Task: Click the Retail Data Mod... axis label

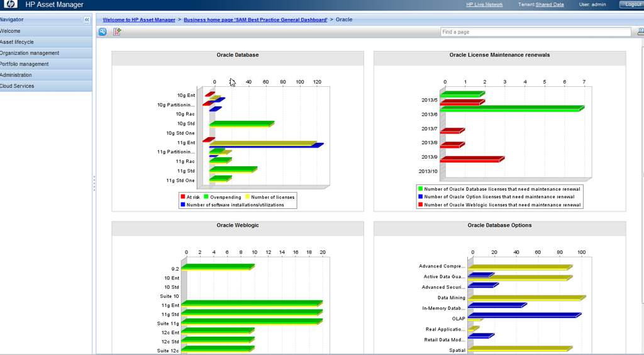Action: (x=445, y=340)
